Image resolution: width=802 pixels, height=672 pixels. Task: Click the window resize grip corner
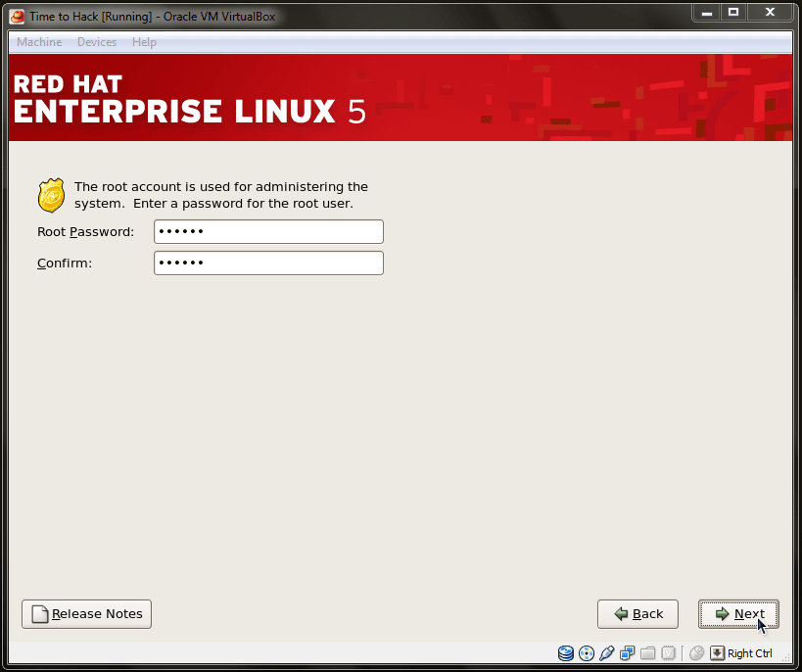(x=785, y=657)
